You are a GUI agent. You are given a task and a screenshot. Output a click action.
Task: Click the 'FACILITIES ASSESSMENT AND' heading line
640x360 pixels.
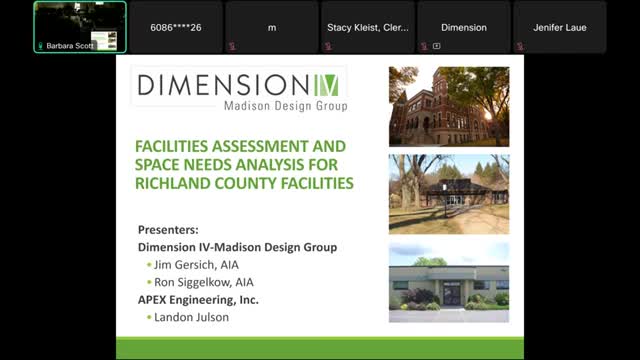[240, 146]
